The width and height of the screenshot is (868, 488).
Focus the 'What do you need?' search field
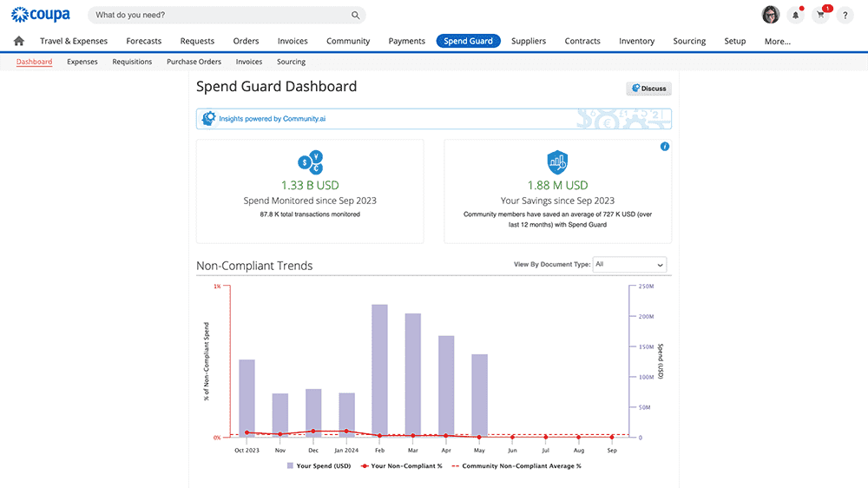217,16
